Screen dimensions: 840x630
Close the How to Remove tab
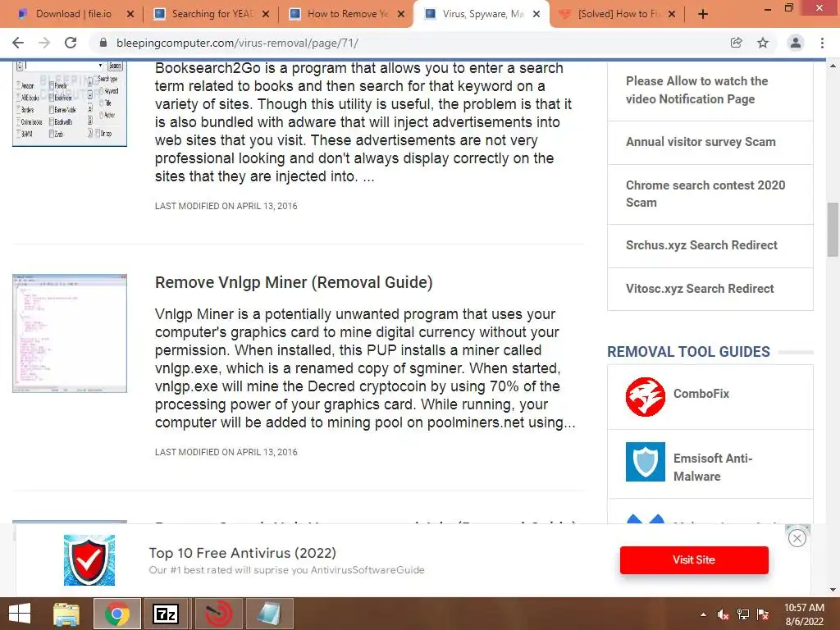tap(400, 14)
